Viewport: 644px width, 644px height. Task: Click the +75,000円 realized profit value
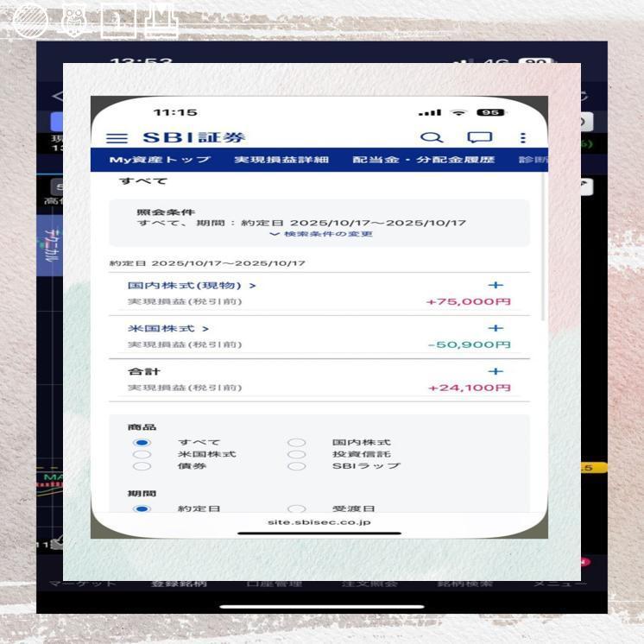tap(468, 301)
